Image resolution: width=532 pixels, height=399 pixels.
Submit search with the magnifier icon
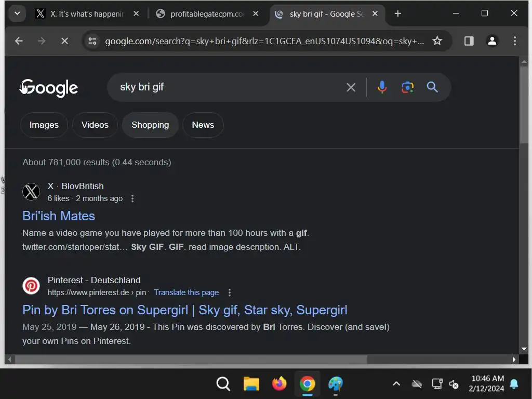432,87
